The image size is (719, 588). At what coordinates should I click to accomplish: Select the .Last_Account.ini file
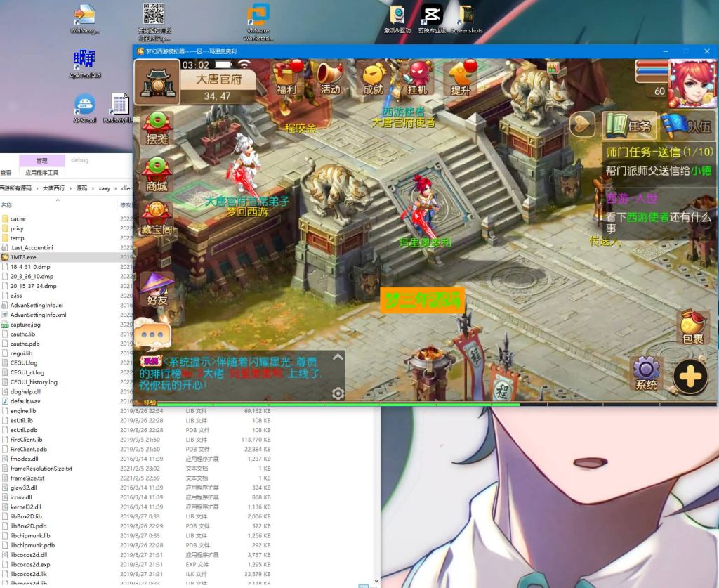31,248
